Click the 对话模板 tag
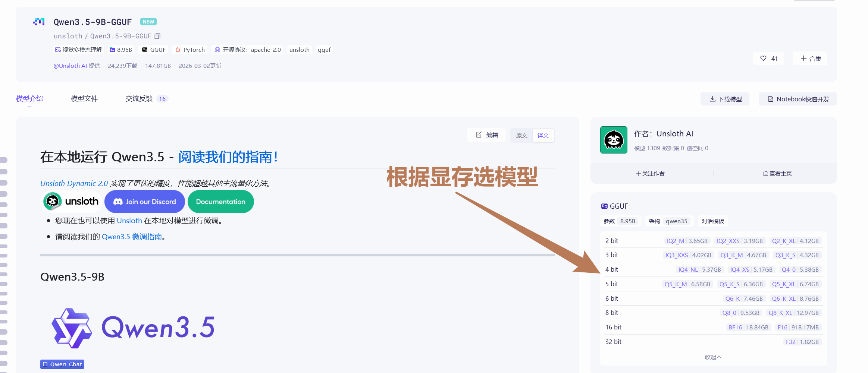 click(712, 221)
